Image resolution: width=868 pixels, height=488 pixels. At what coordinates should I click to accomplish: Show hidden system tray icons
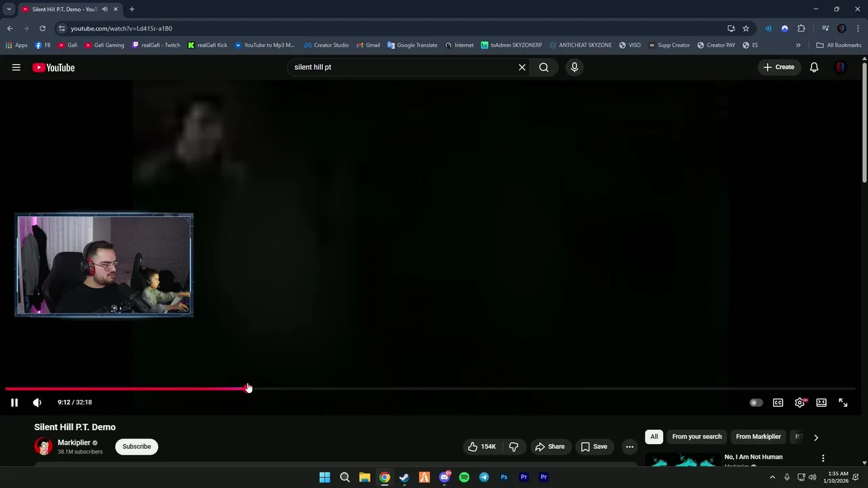tap(772, 477)
